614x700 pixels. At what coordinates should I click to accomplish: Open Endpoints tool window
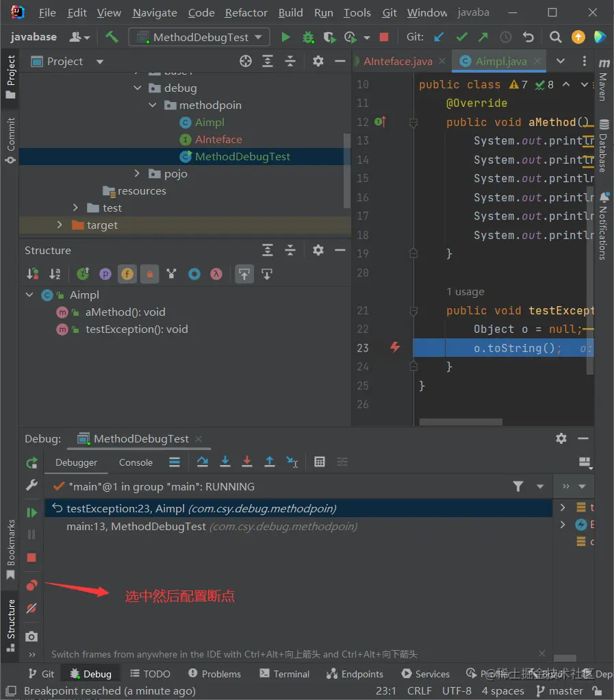(x=355, y=674)
